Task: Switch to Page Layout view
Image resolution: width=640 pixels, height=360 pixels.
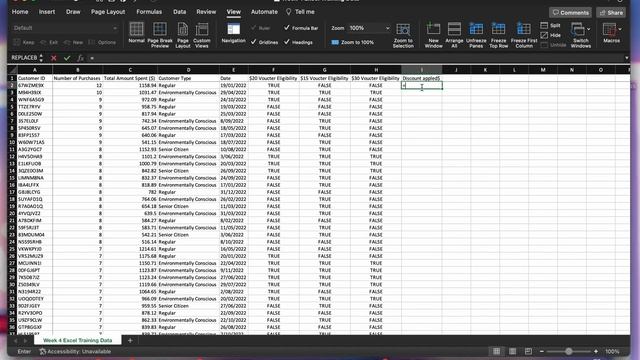Action: (183, 35)
